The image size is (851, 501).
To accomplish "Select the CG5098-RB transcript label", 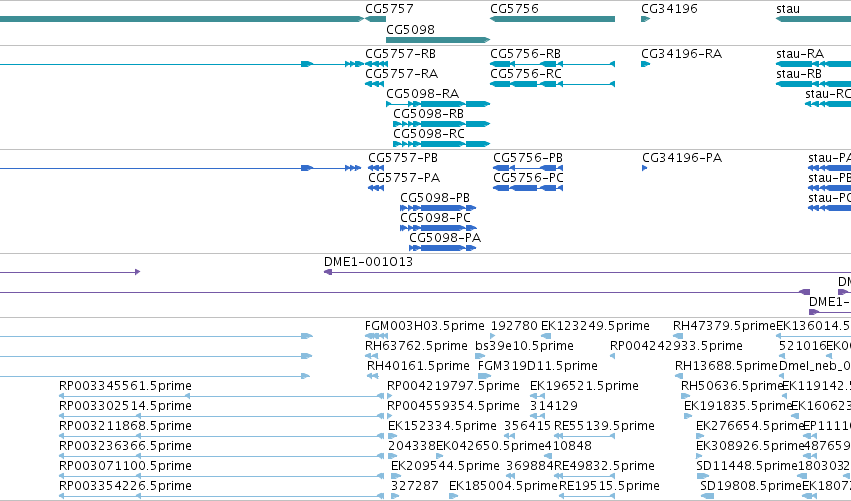I will [x=429, y=114].
